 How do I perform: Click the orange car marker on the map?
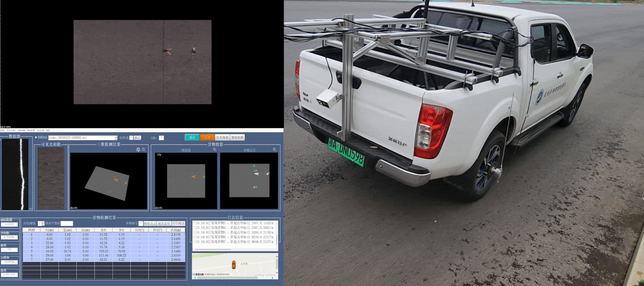pyautogui.click(x=234, y=265)
